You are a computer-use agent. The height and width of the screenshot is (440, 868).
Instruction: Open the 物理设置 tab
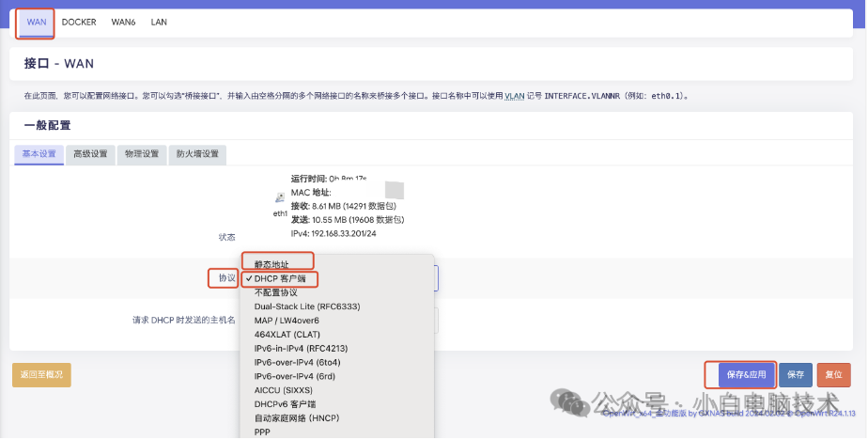(x=142, y=154)
